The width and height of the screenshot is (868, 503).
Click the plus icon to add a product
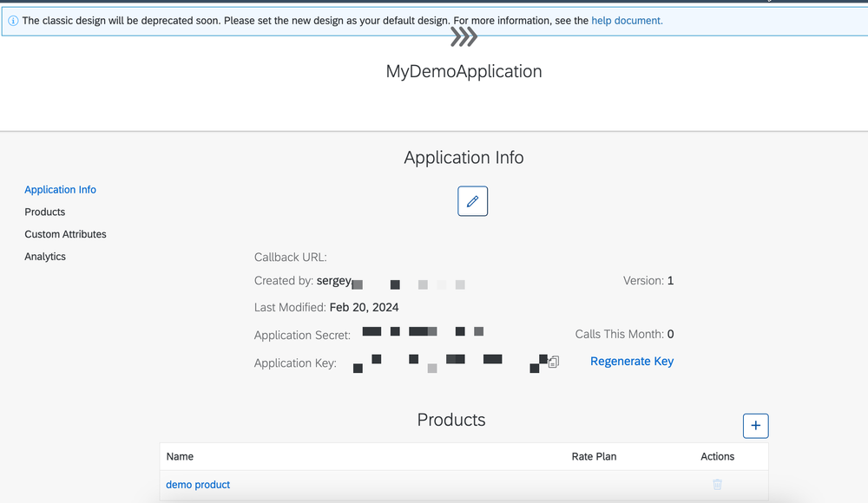tap(755, 425)
